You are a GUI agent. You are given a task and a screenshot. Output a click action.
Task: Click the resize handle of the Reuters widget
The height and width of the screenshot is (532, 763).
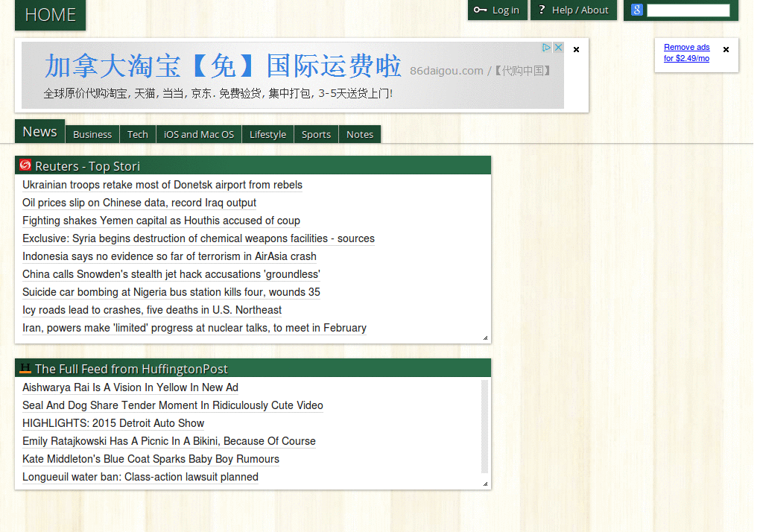485,338
